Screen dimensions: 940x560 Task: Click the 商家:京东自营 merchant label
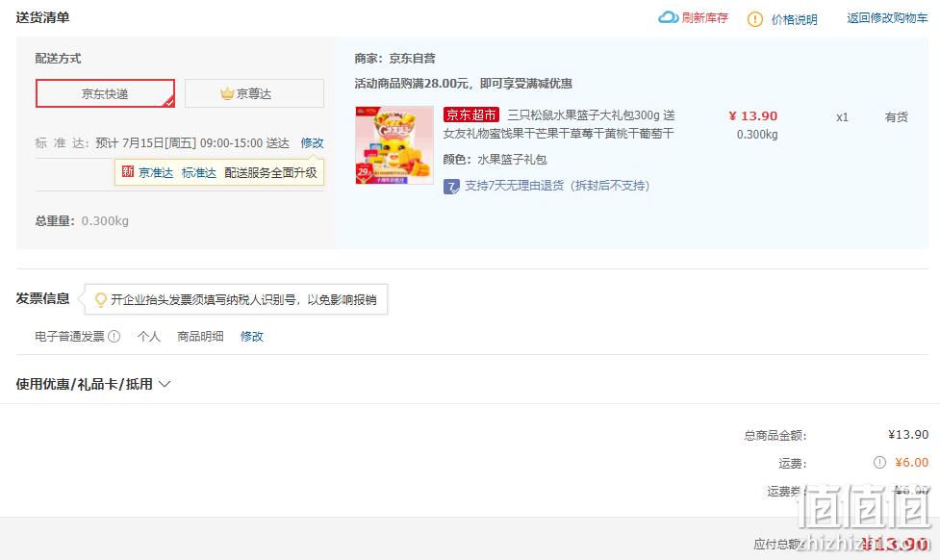(394, 58)
